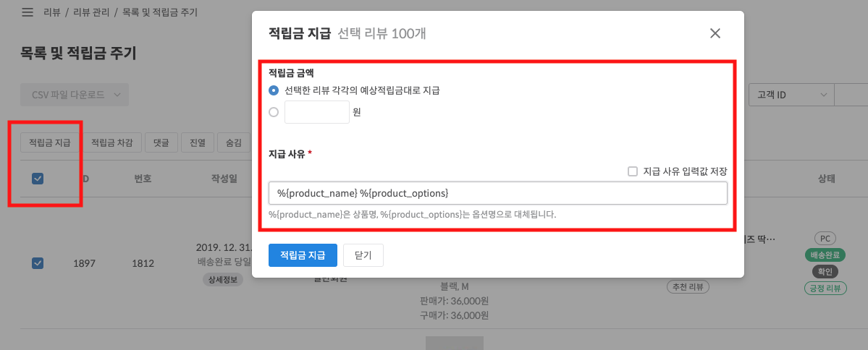Open the hamburger navigation menu

point(27,12)
